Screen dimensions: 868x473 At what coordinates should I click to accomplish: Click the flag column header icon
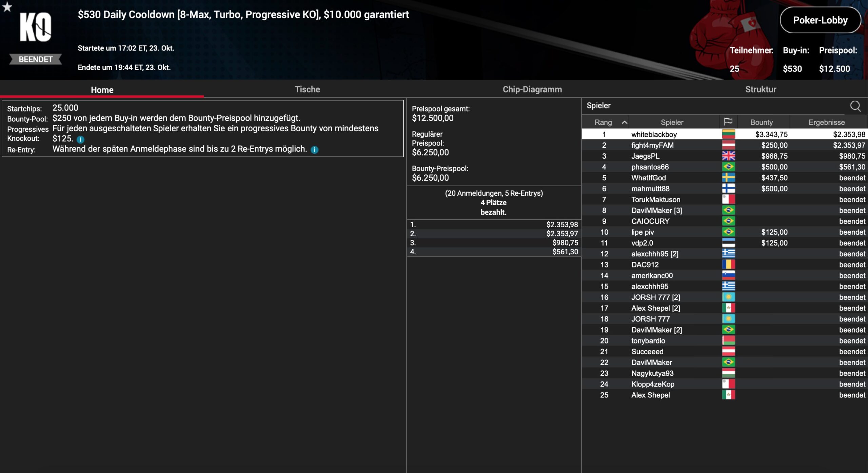pos(728,122)
